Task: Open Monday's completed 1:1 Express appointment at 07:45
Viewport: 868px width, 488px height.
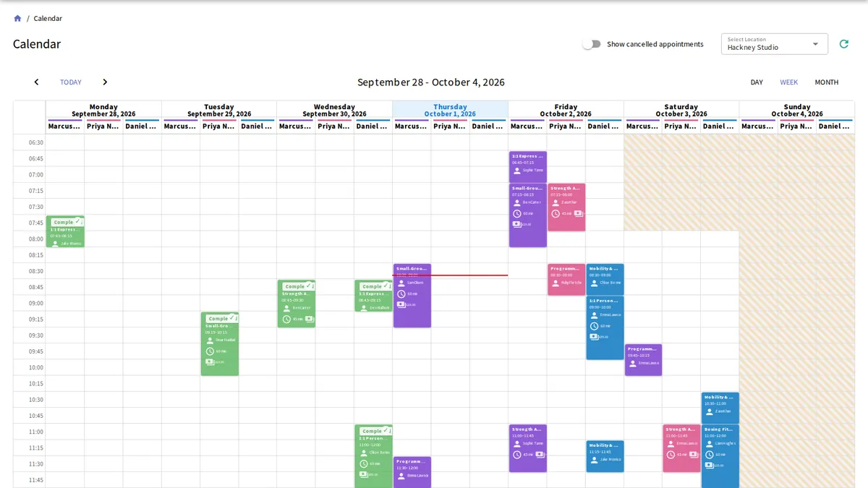Action: 65,231
